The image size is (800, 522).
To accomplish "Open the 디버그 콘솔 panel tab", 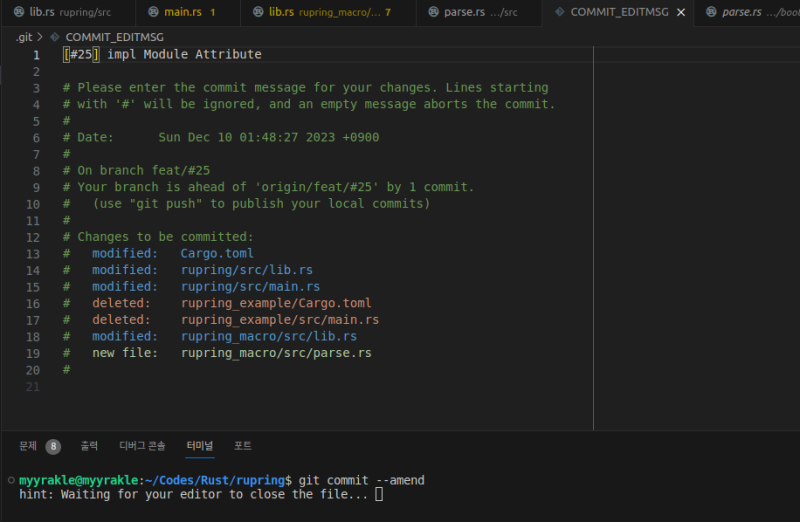I will 142,446.
